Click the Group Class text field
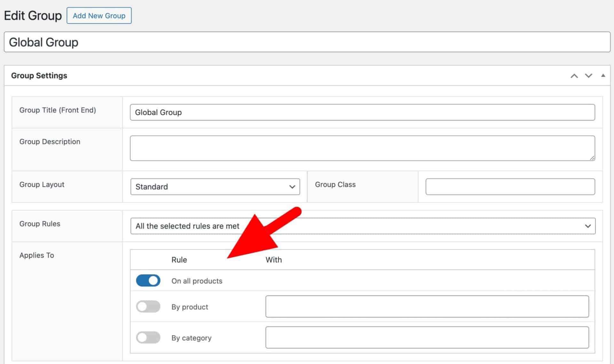 510,186
